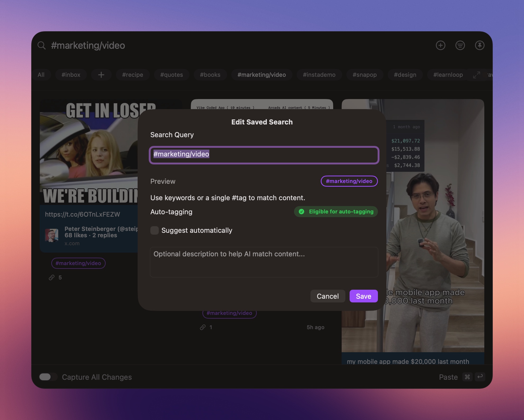This screenshot has width=524, height=420.
Task: Click the pin window icon
Action: (x=480, y=45)
